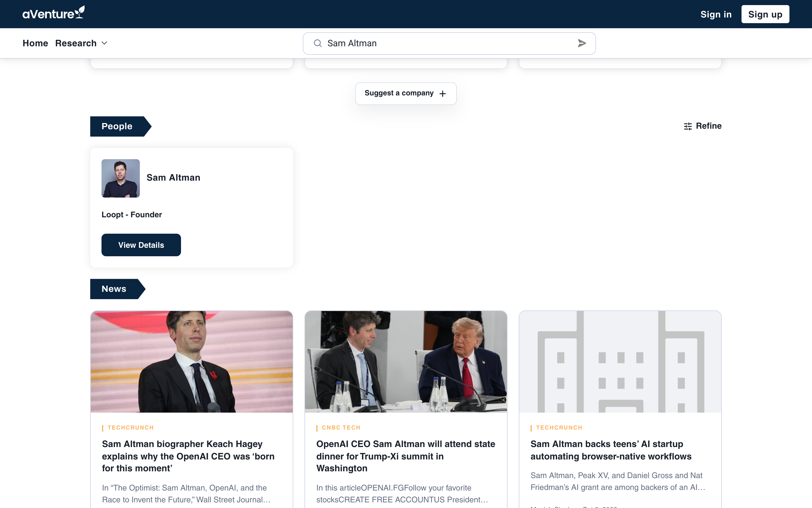
Task: Click the search magnifier icon
Action: pyautogui.click(x=317, y=43)
